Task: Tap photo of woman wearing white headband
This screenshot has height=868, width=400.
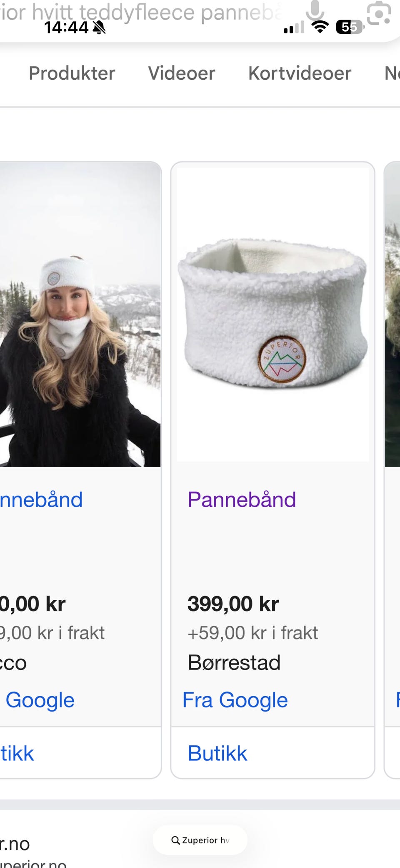Action: pos(80,314)
